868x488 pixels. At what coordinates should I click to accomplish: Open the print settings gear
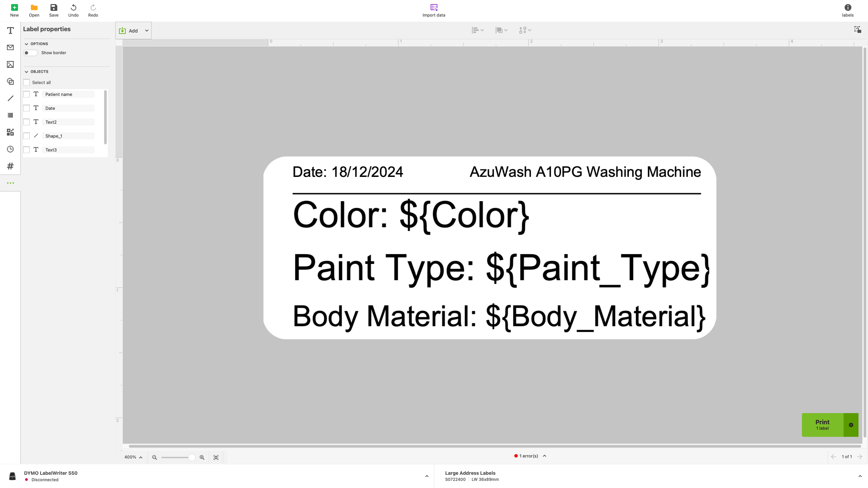[x=851, y=425]
